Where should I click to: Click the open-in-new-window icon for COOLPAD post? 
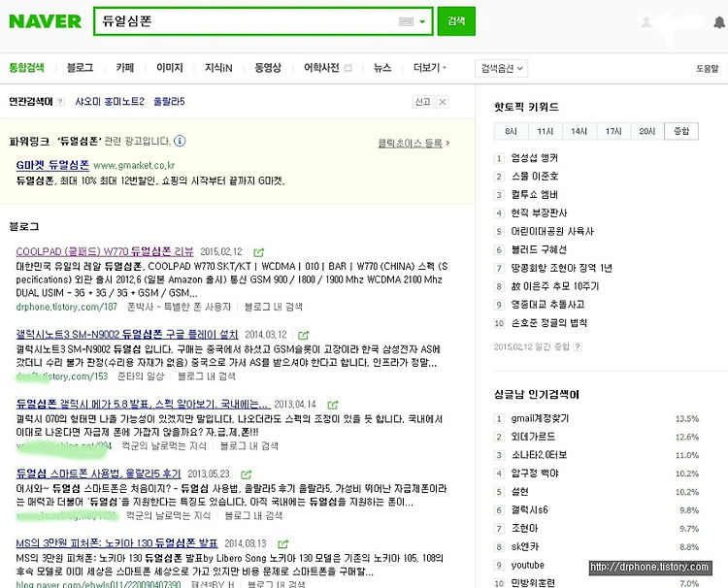point(259,252)
